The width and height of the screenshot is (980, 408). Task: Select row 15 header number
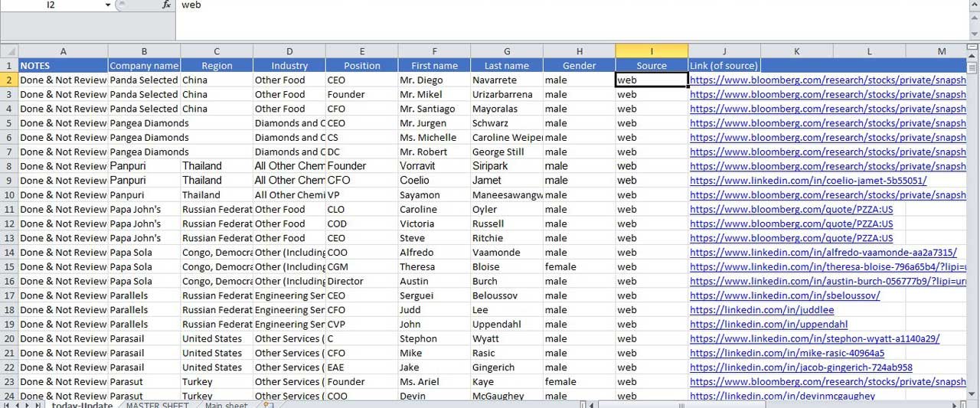[x=9, y=267]
